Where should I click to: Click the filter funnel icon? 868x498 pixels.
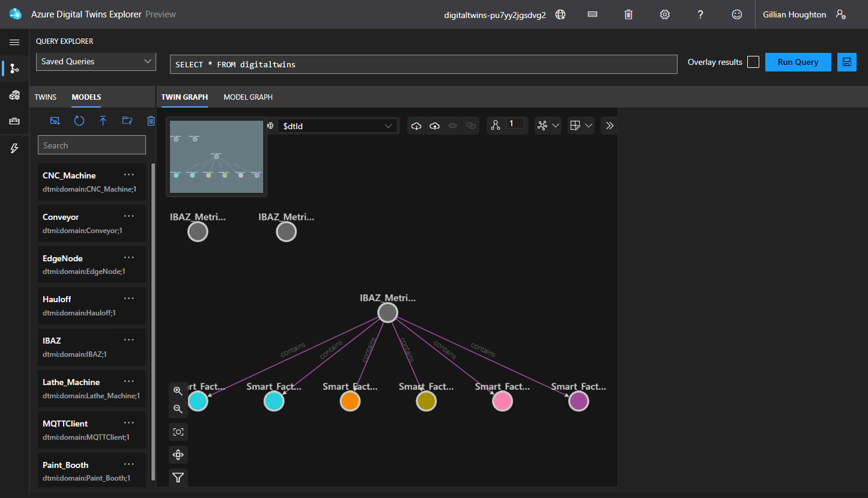coord(178,478)
